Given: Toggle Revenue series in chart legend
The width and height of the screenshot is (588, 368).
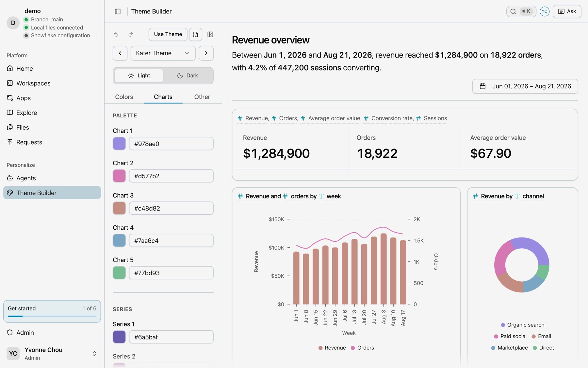Looking at the screenshot, I should [x=332, y=348].
